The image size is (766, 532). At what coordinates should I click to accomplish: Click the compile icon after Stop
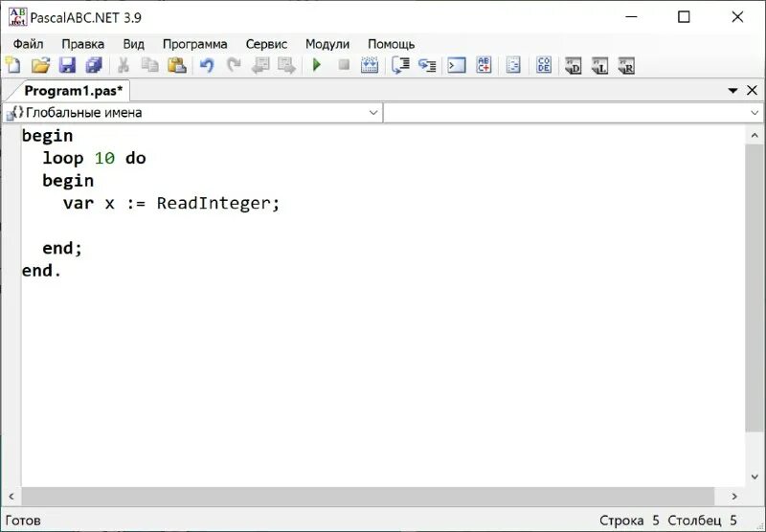tap(370, 65)
